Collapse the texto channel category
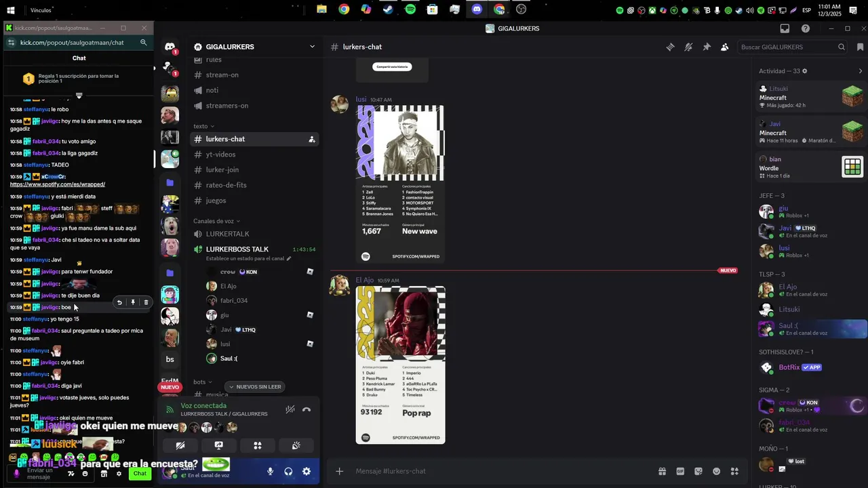Image resolution: width=868 pixels, height=488 pixels. pyautogui.click(x=203, y=126)
